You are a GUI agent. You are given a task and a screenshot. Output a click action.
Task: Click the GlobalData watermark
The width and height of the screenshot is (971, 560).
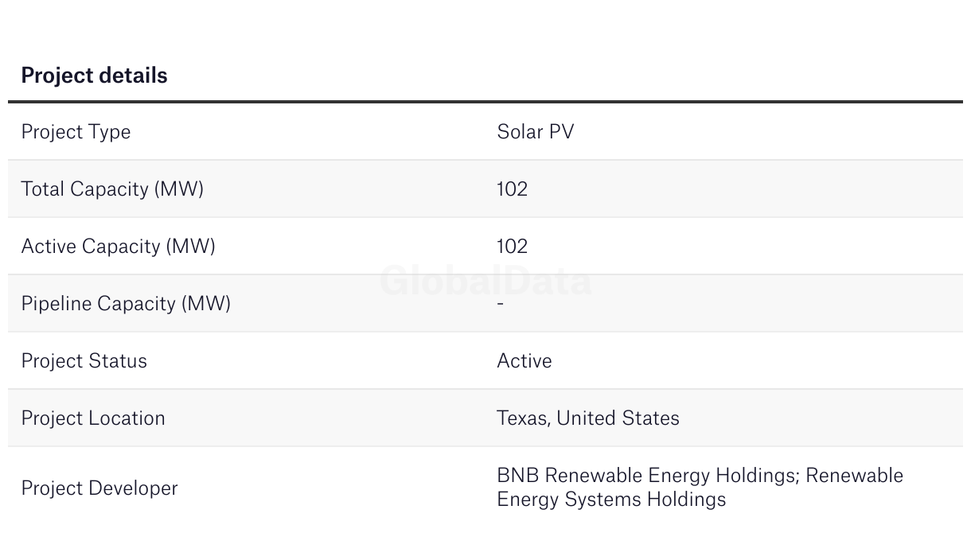point(485,282)
